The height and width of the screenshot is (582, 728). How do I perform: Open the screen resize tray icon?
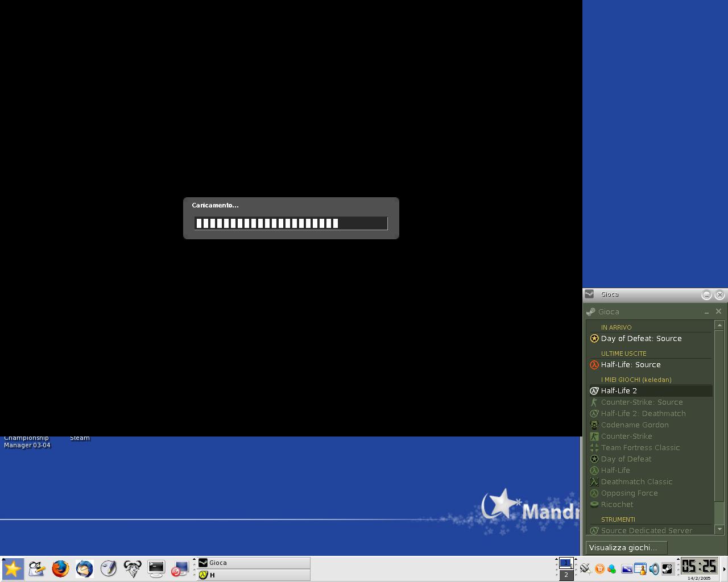coord(627,568)
